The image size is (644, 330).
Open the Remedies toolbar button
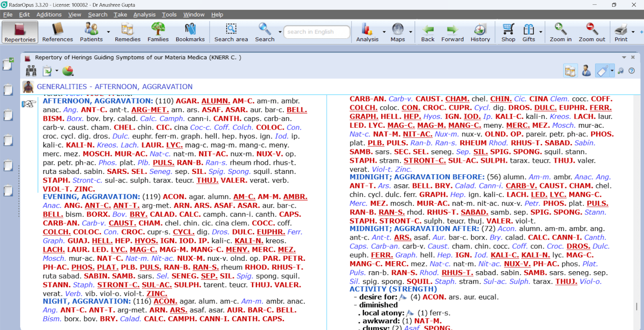(x=127, y=32)
